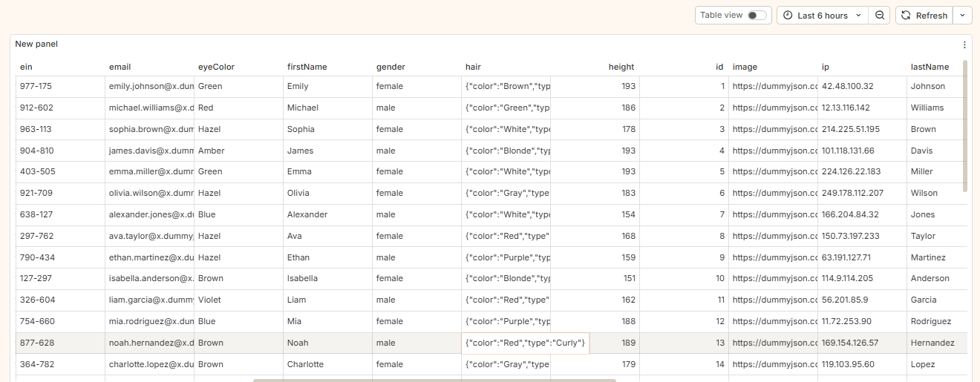
Task: Select ip cell 214.225.51.195
Action: point(862,130)
